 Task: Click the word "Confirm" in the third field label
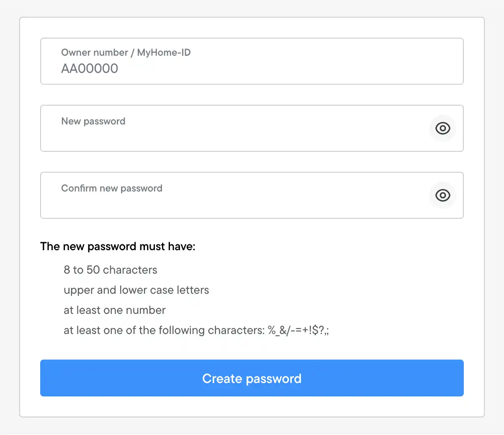(79, 188)
